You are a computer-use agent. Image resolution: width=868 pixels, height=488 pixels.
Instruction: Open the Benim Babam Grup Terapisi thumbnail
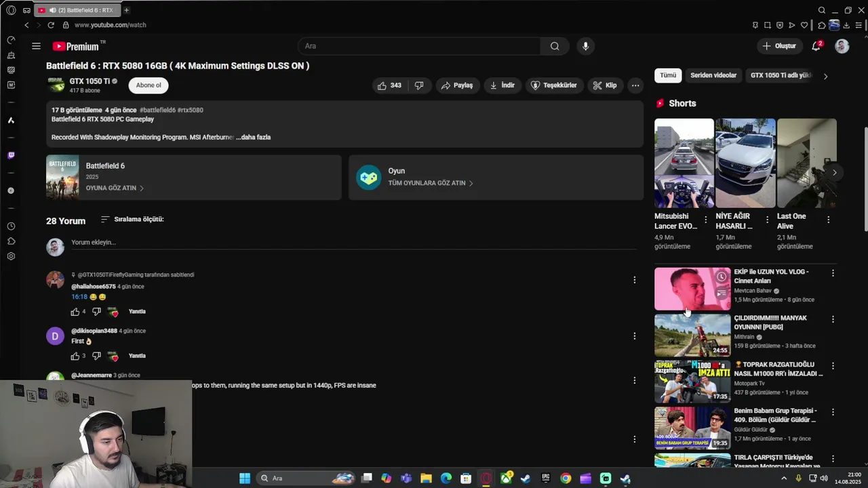click(692, 428)
